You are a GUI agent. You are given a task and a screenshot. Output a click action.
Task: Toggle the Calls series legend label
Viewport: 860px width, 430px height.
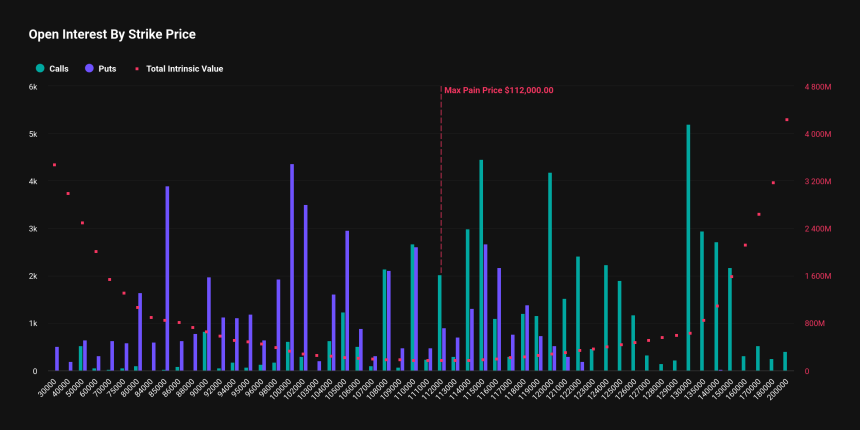58,69
